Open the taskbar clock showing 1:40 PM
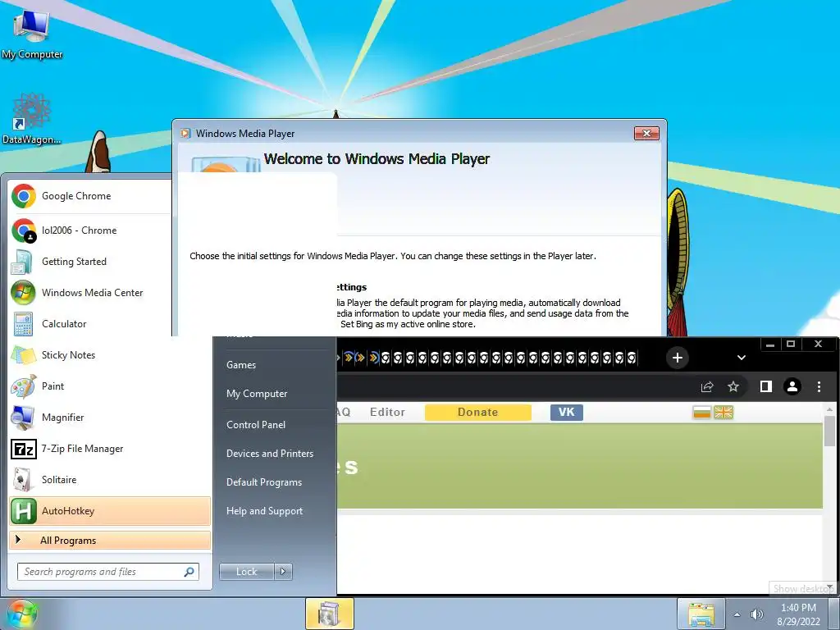Screen dimensions: 840x630 pos(798,614)
